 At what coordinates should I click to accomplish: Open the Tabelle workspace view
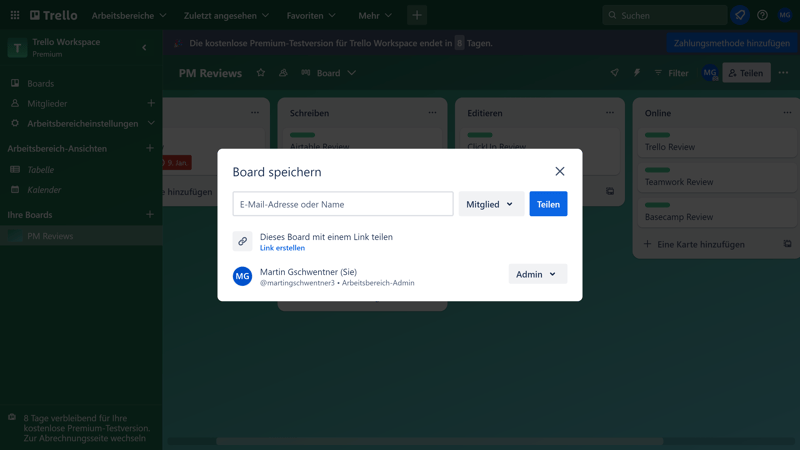pos(40,169)
